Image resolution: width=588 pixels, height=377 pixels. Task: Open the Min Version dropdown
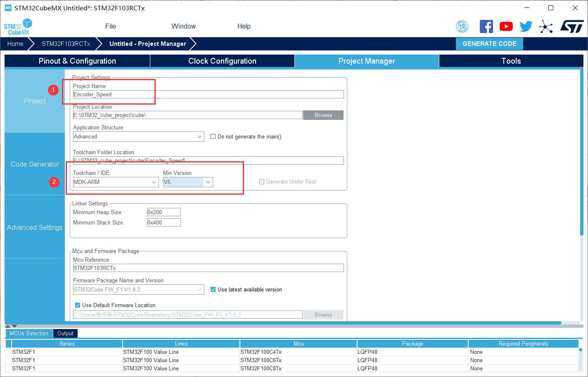point(188,182)
